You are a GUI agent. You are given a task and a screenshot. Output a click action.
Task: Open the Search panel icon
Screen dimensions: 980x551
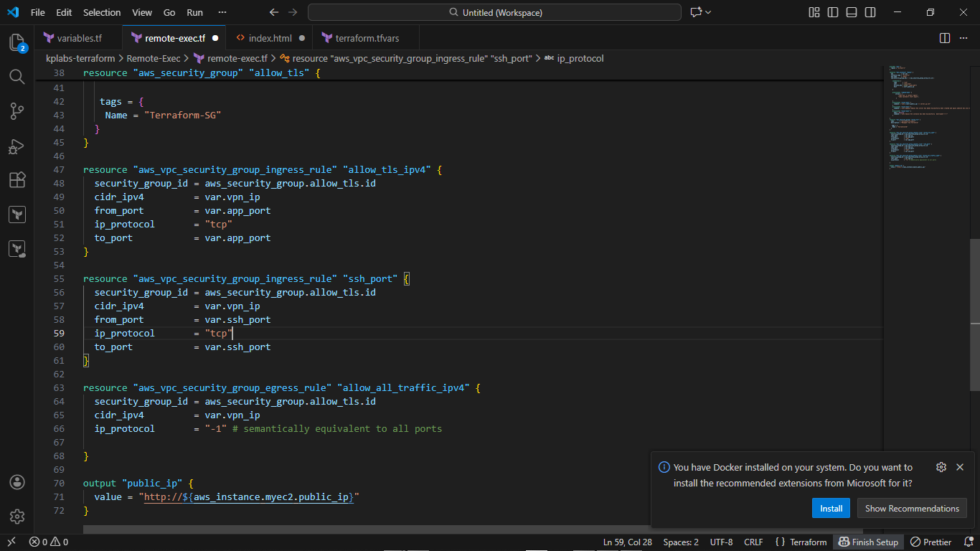[17, 77]
